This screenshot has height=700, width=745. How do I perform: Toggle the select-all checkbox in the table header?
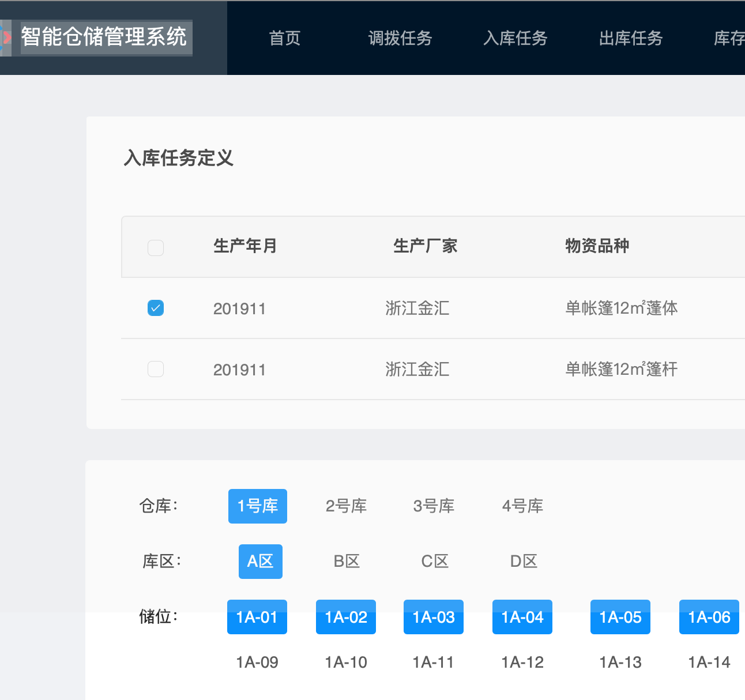(156, 247)
